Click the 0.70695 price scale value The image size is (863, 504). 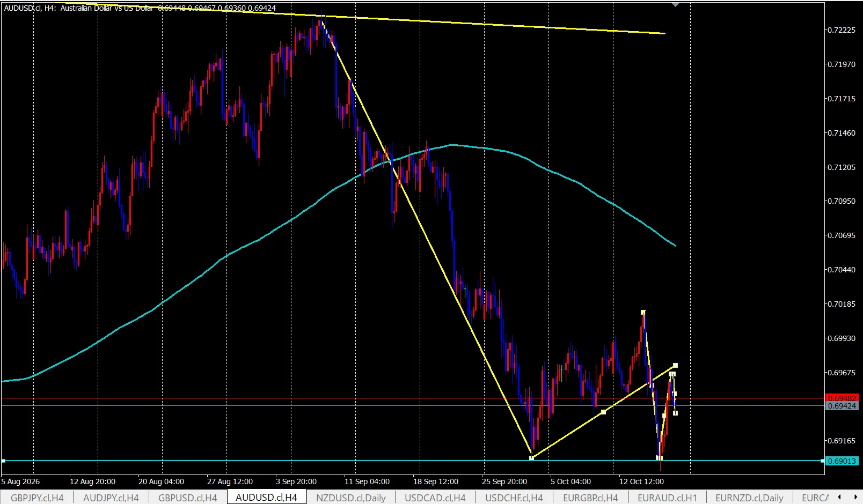point(841,235)
